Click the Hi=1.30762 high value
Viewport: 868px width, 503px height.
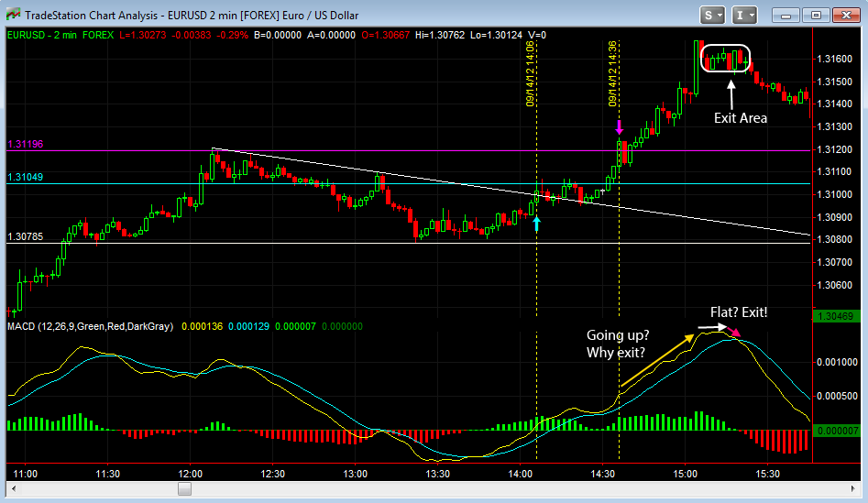click(x=440, y=35)
